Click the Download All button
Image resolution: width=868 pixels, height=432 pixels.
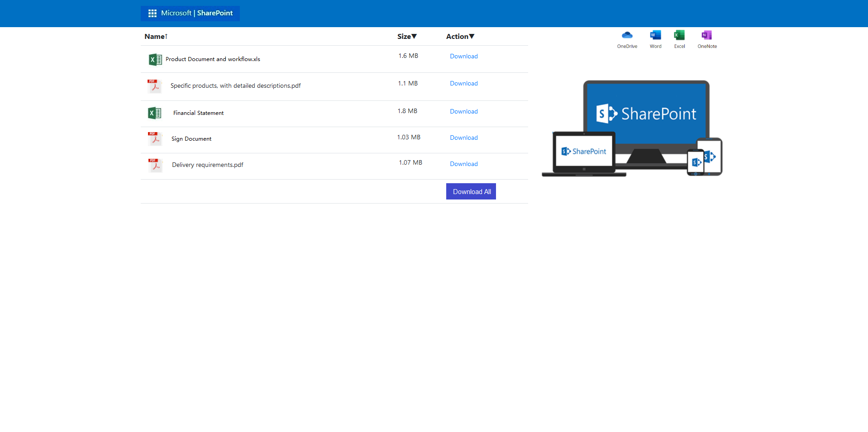[471, 191]
